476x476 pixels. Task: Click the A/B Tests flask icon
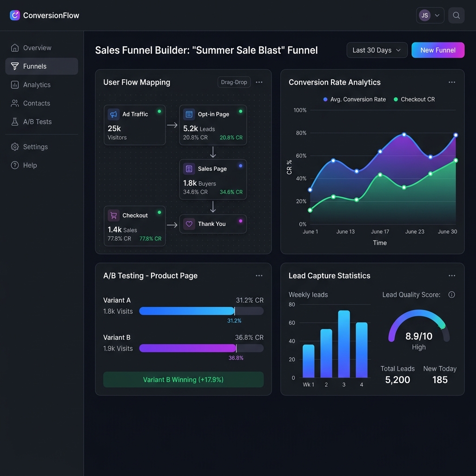click(14, 122)
